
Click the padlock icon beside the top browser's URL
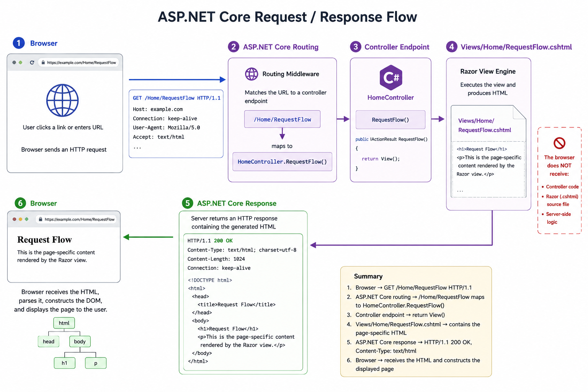43,62
